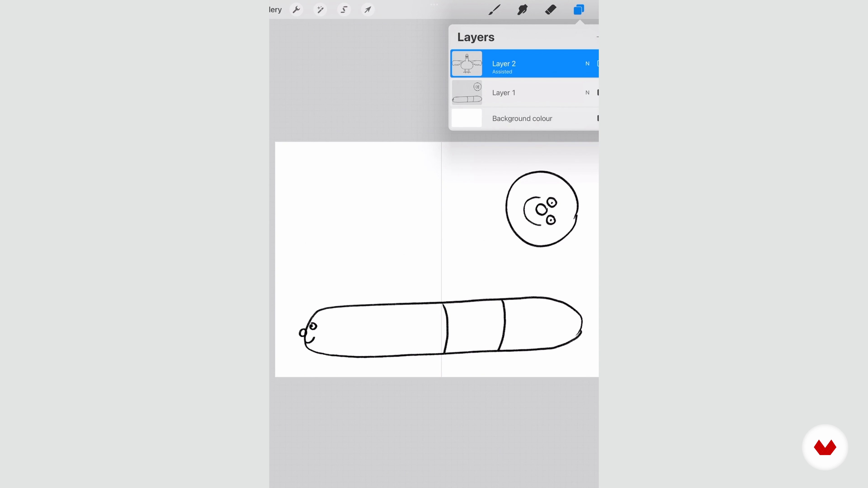Activate the Selection tool
The image size is (868, 488).
coord(344,10)
